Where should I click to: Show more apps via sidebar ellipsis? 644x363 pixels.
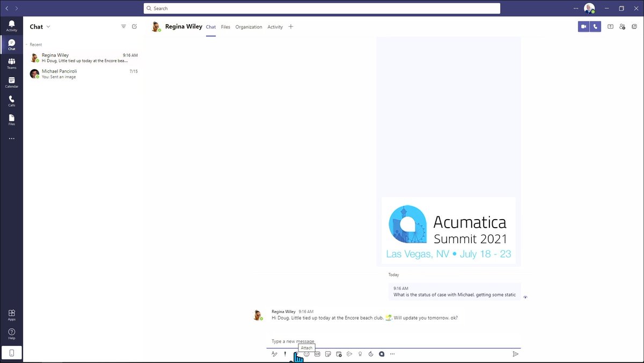(11, 139)
